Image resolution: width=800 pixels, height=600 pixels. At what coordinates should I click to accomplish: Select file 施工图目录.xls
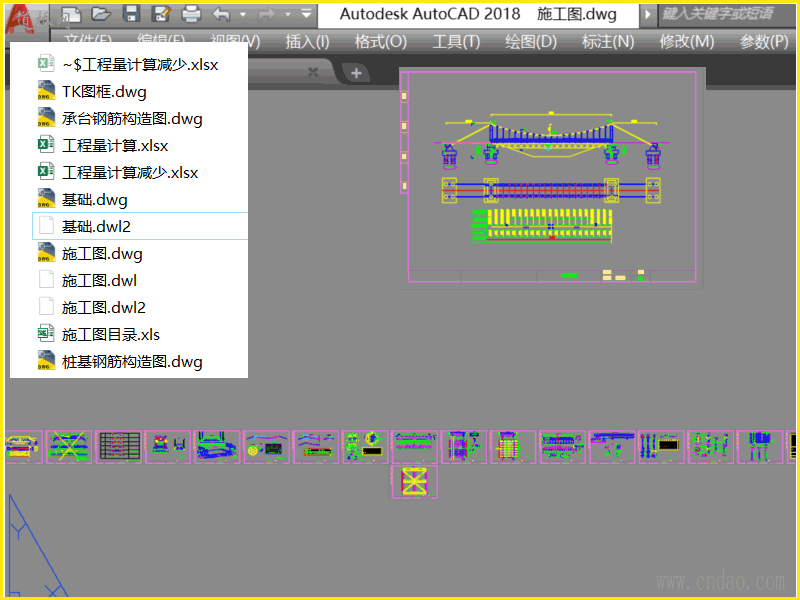pyautogui.click(x=140, y=335)
